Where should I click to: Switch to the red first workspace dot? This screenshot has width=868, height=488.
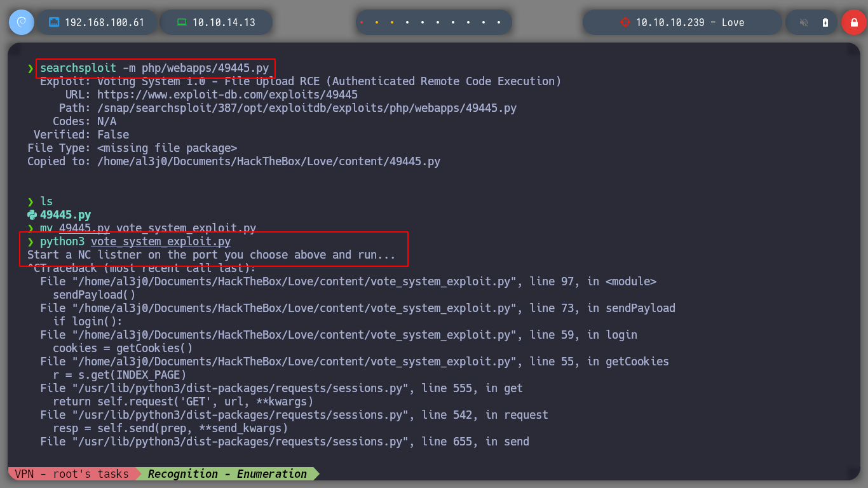[x=362, y=23]
